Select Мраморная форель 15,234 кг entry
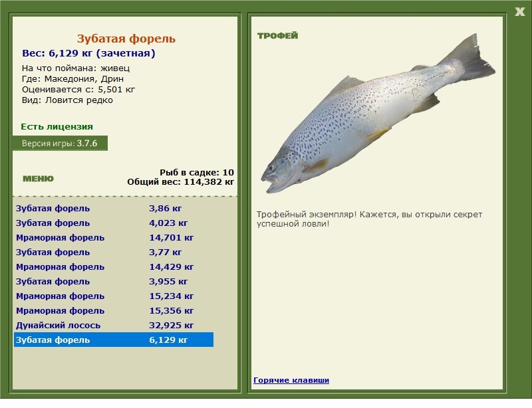This screenshot has height=408, width=532. 114,296
